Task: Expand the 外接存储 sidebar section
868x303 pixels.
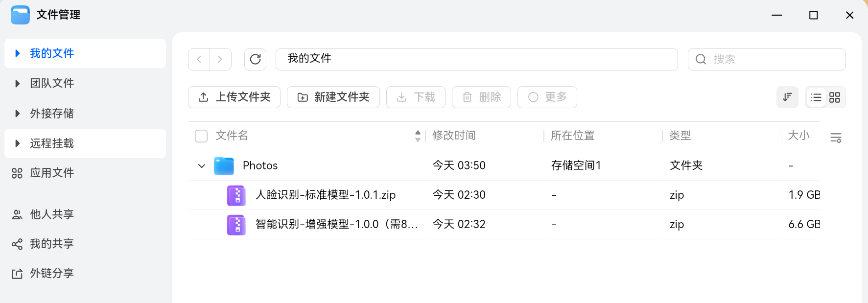Action: pos(18,114)
